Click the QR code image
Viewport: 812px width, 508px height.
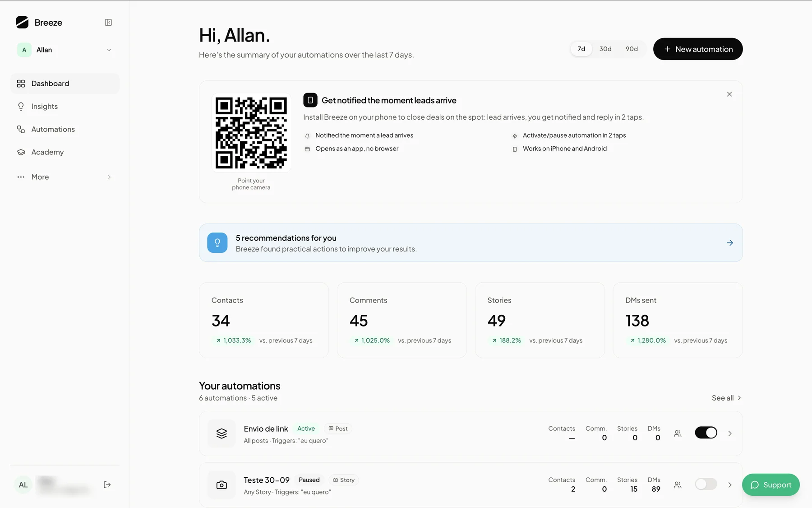[x=251, y=133]
